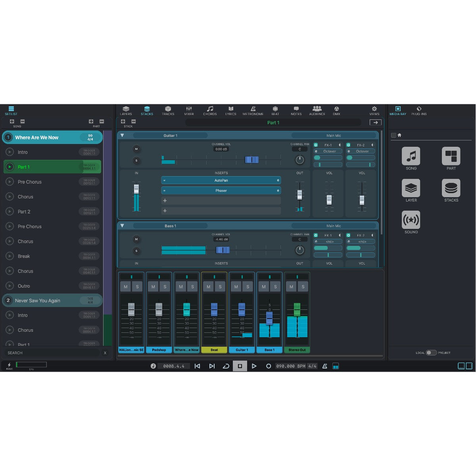This screenshot has height=476, width=476.
Task: Click the Panic lightning bolt icon
Action: click(x=9, y=365)
